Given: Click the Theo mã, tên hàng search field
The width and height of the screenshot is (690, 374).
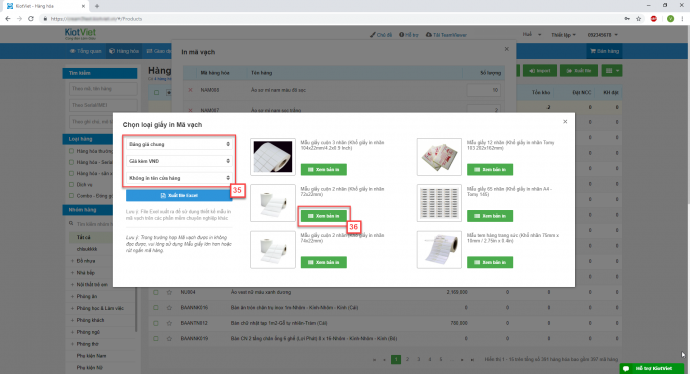Looking at the screenshot, I should (x=103, y=89).
